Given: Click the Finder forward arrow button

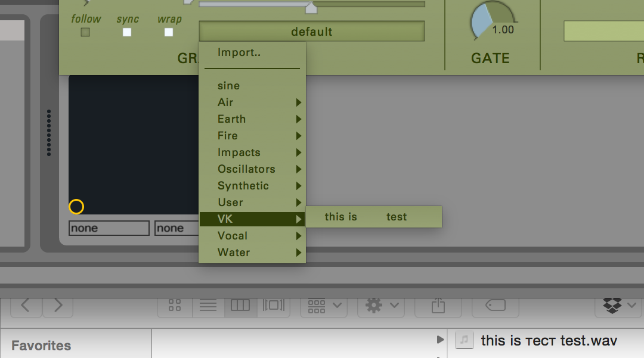Looking at the screenshot, I should pyautogui.click(x=58, y=306).
